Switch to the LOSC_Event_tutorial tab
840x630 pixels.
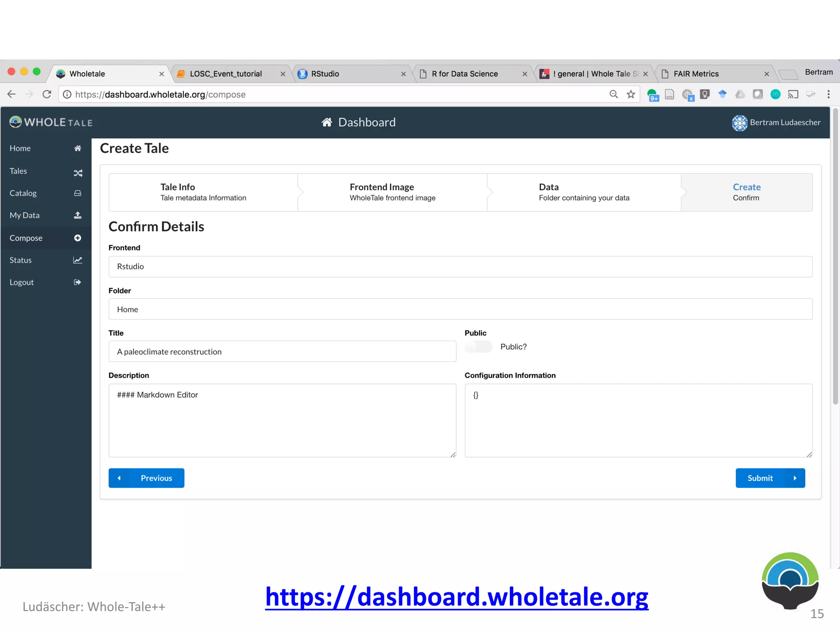[x=231, y=74]
